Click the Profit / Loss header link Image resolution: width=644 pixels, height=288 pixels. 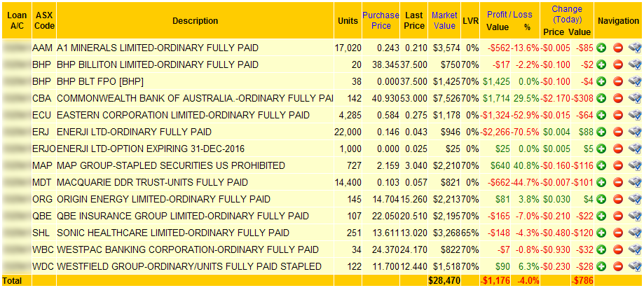(x=509, y=15)
